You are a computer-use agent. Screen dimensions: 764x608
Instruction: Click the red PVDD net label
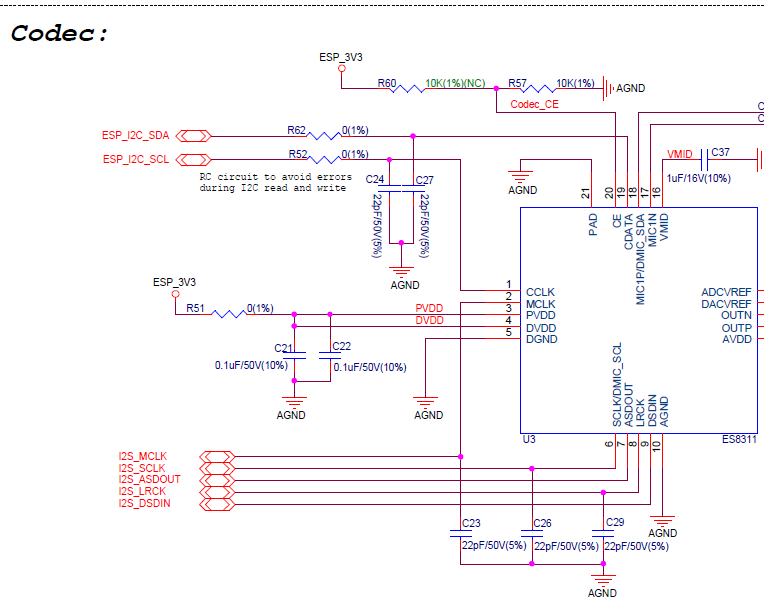pyautogui.click(x=429, y=308)
